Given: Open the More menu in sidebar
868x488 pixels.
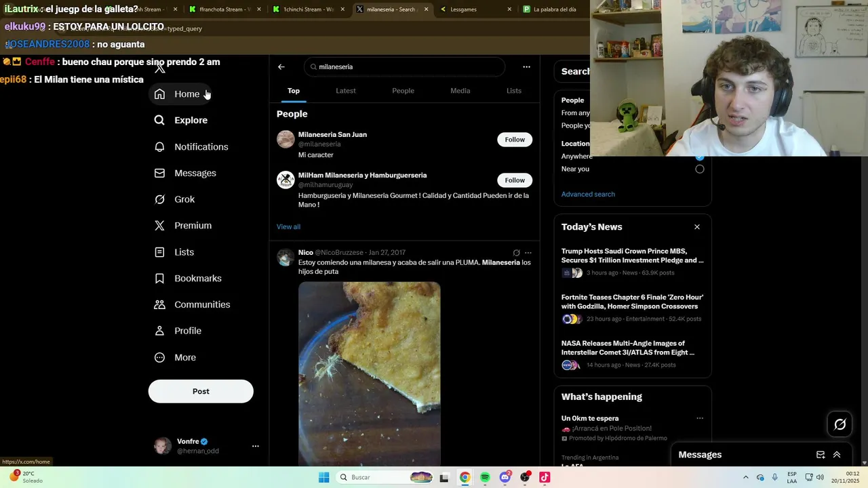Looking at the screenshot, I should click(x=175, y=357).
